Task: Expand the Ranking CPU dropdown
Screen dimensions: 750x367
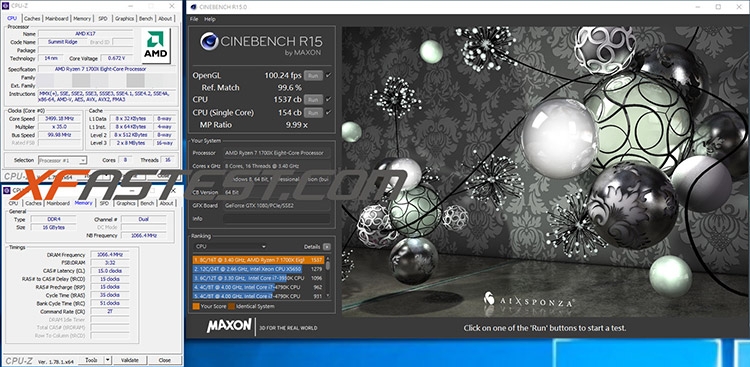Action: [230, 246]
